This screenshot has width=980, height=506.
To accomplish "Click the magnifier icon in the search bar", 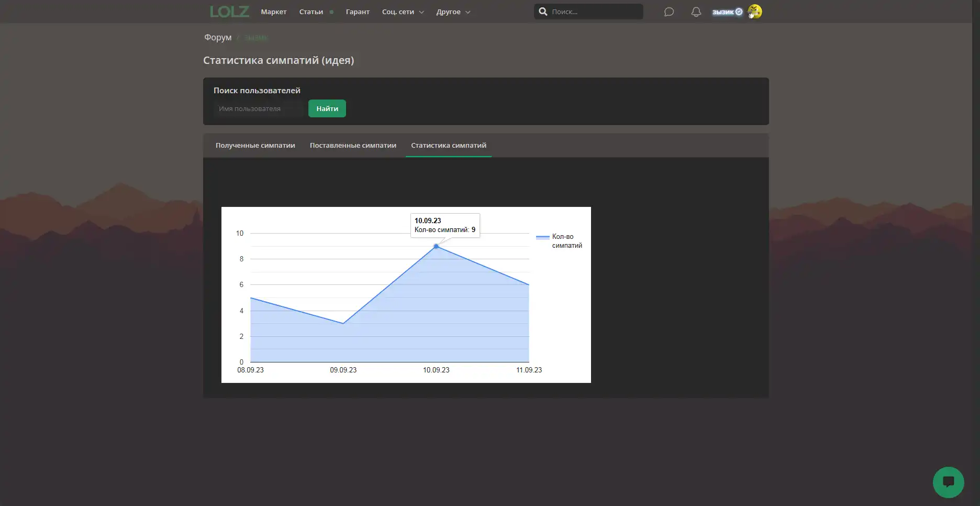I will (x=543, y=12).
